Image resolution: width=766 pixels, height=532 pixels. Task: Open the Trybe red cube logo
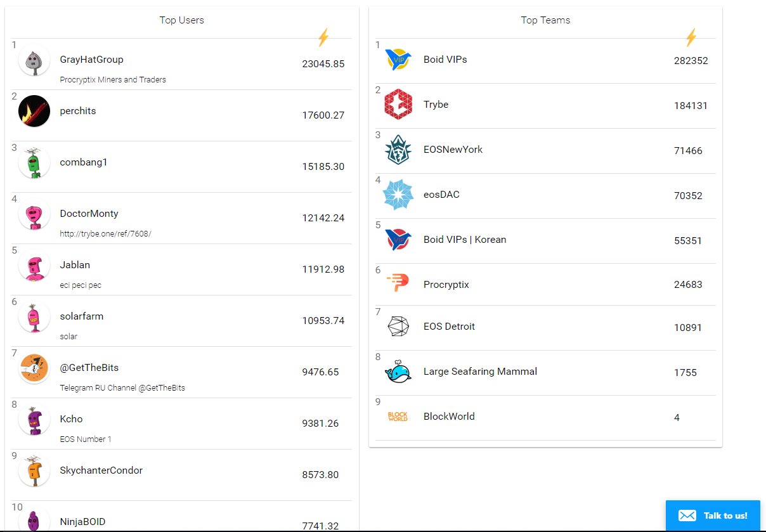pos(398,105)
